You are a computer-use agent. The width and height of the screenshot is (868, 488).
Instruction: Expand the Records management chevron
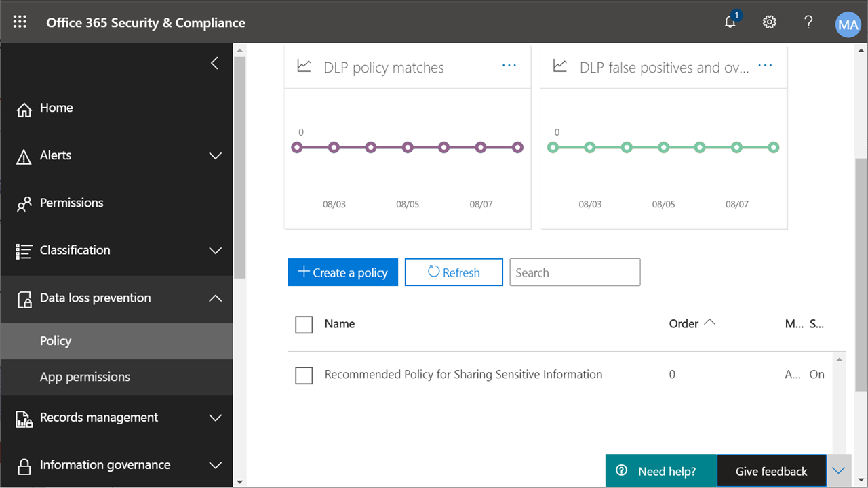point(216,418)
